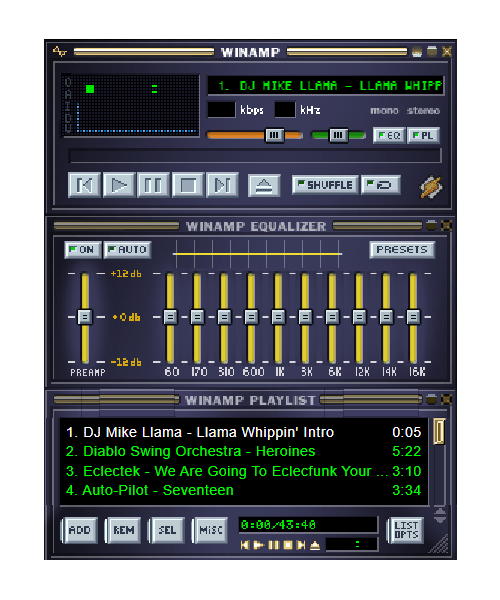Toggle windowshade mode of main window
This screenshot has height=600, width=500.
click(x=432, y=51)
